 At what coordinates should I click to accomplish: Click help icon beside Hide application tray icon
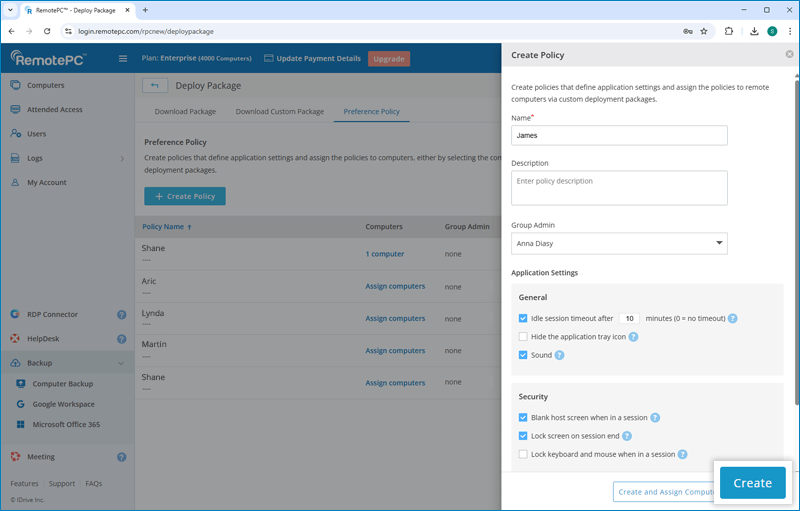634,337
